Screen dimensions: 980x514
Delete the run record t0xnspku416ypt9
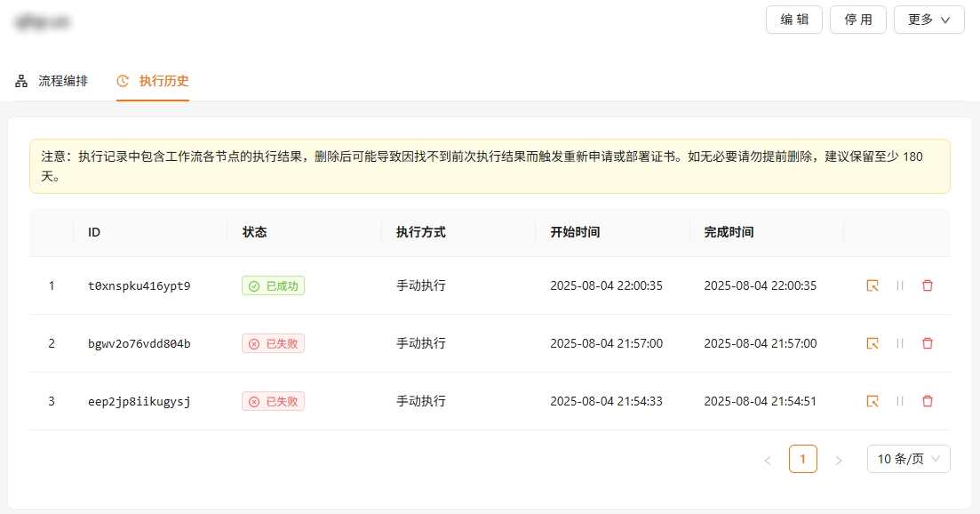[x=928, y=285]
